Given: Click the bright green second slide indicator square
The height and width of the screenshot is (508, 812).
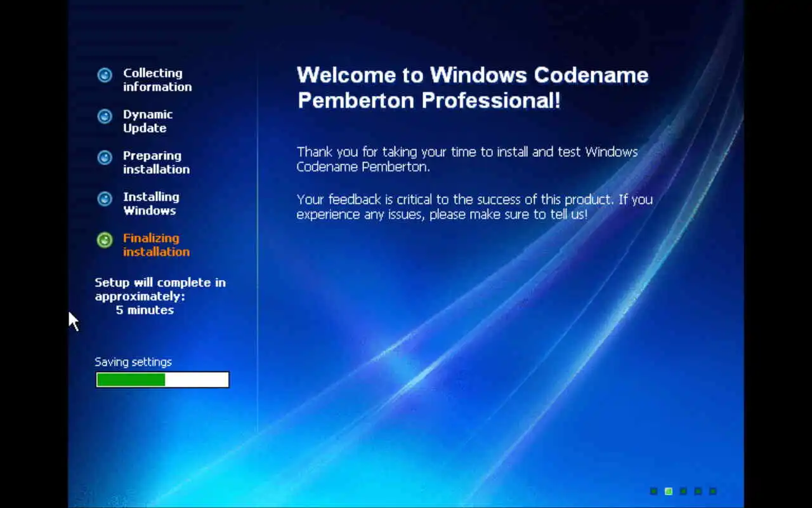Looking at the screenshot, I should 668,491.
